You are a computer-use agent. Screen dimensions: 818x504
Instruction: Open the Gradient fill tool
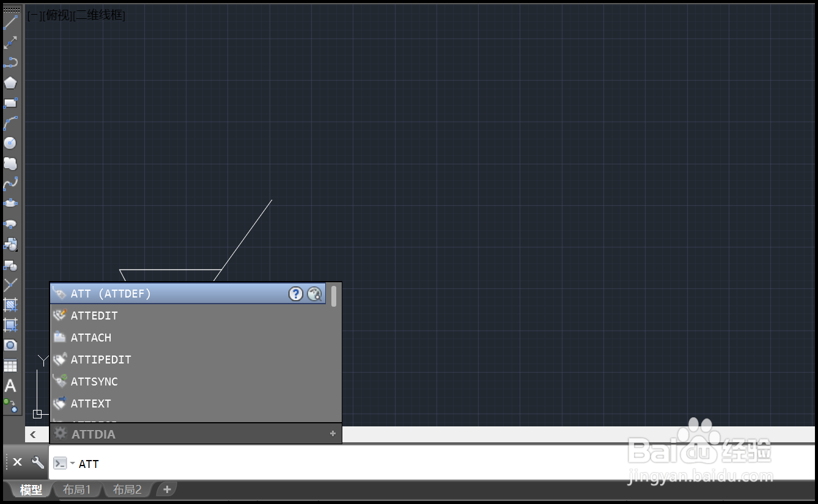[10, 325]
